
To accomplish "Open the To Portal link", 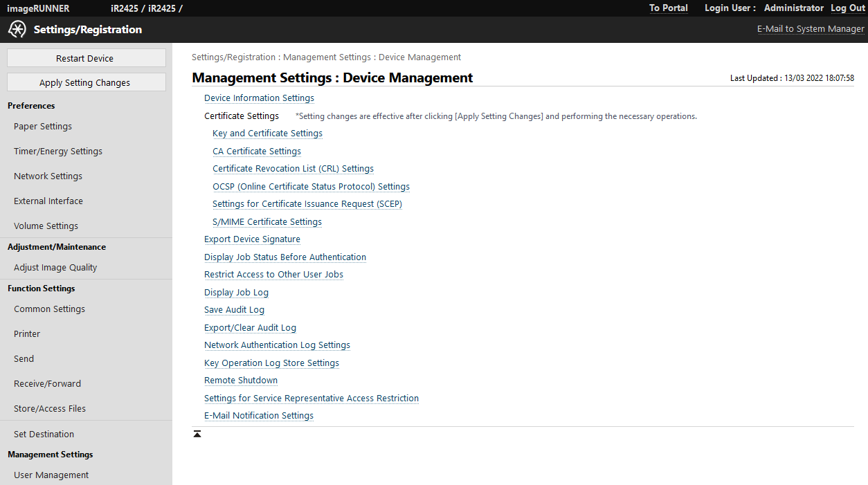I will (x=668, y=8).
